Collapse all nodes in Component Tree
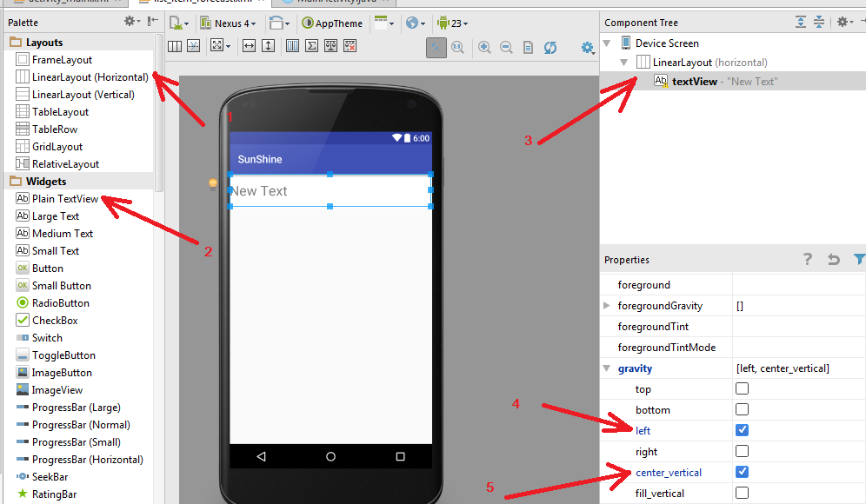Image resolution: width=866 pixels, height=504 pixels. point(819,22)
